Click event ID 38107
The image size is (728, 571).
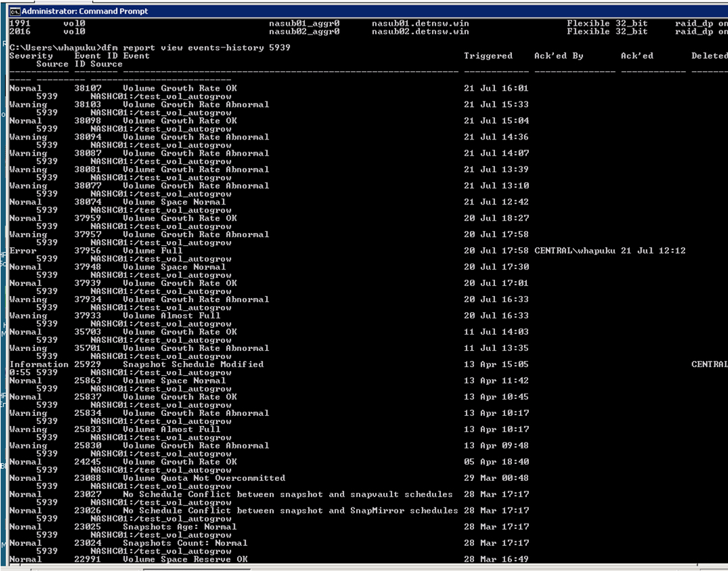click(x=88, y=88)
